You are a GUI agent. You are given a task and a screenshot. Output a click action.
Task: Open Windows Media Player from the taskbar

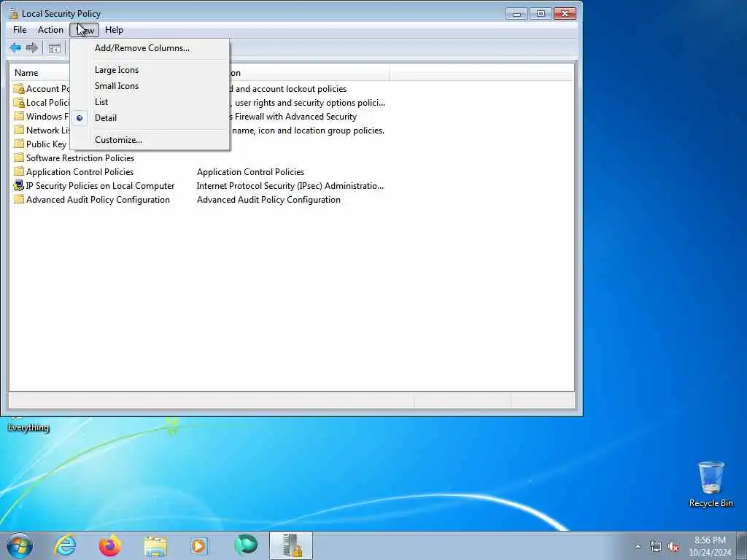(199, 545)
